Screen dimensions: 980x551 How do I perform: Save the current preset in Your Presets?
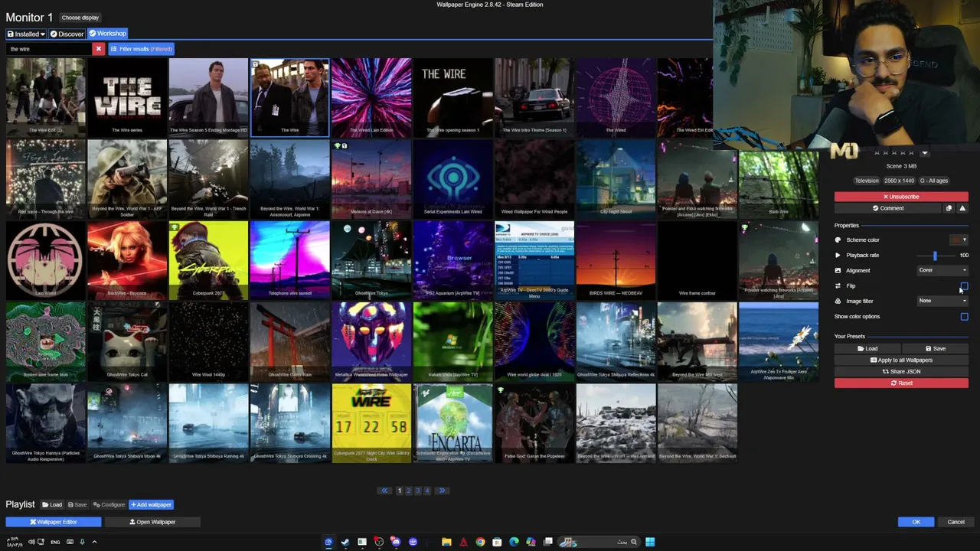[935, 349]
